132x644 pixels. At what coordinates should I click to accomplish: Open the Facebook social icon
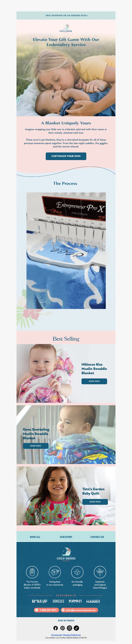click(56, 628)
